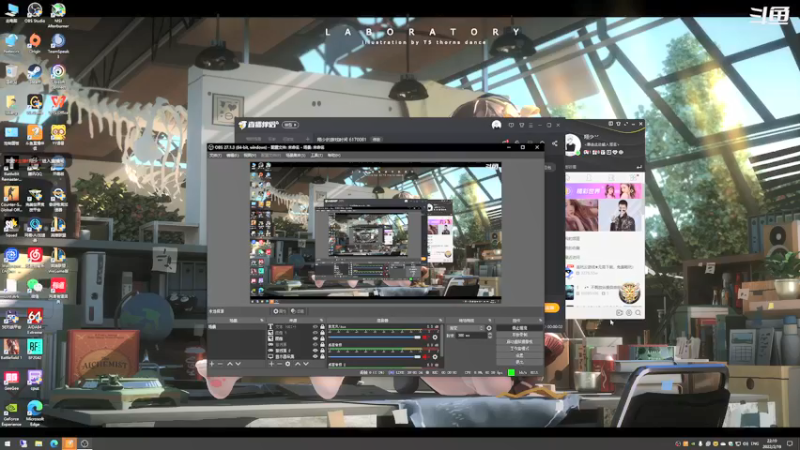
Task: Click the 属性 properties button above the docks
Action: 280,311
